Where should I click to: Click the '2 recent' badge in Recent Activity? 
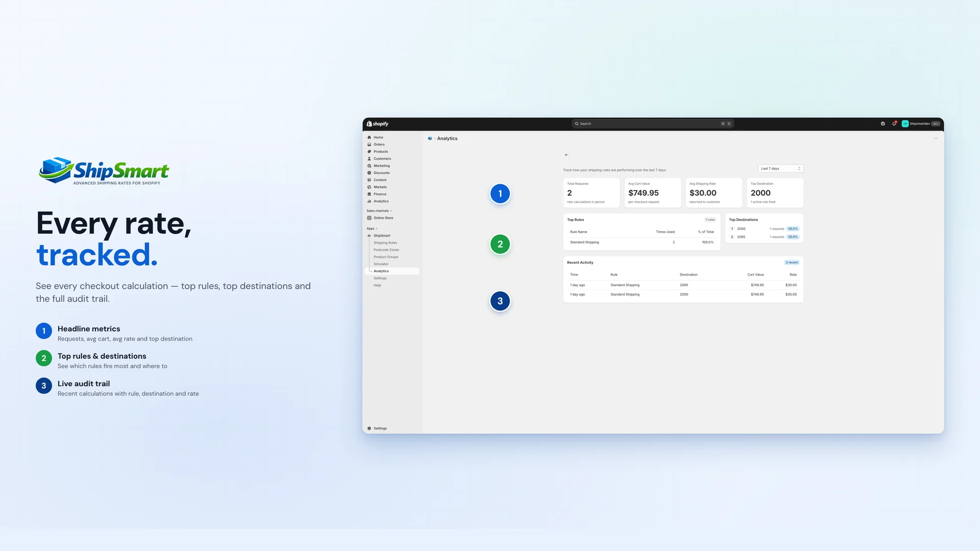pyautogui.click(x=792, y=263)
